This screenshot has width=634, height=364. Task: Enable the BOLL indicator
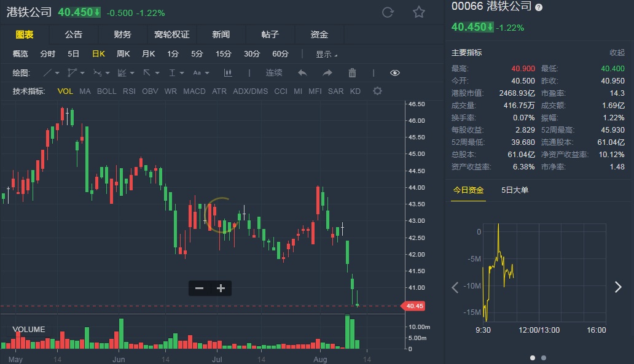[x=106, y=91]
